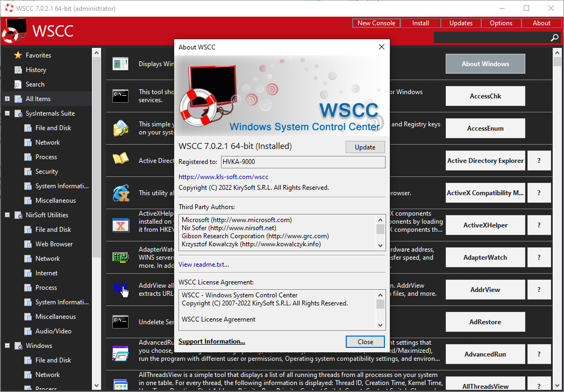Click the Update button in About dialog
Screen dimensions: 564x392
click(x=365, y=147)
